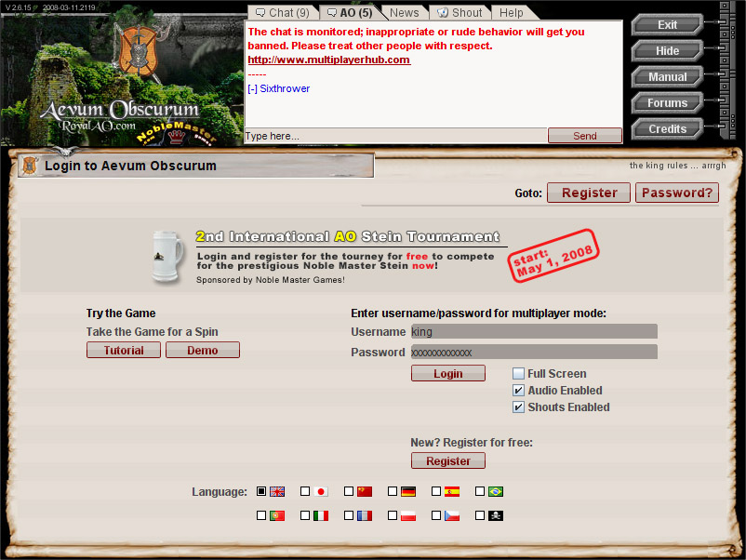Select the checkbox beside the Spain flag
The width and height of the screenshot is (746, 560).
click(x=436, y=491)
